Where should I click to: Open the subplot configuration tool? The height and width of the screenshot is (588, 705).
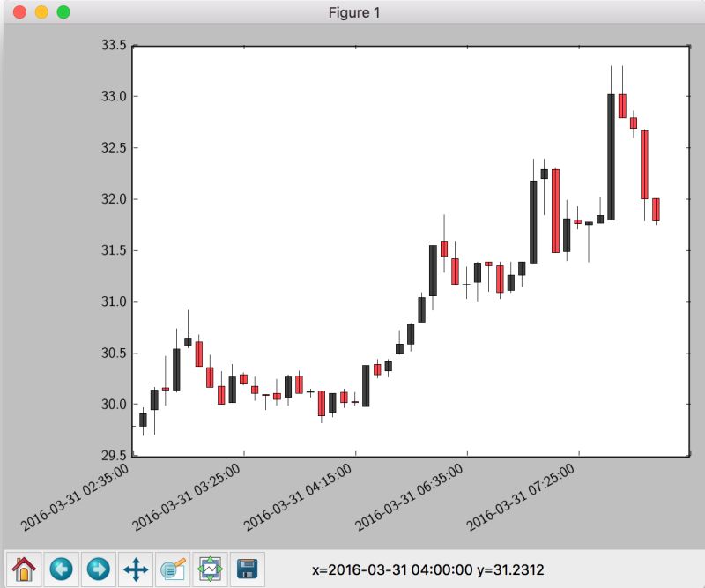click(x=208, y=570)
